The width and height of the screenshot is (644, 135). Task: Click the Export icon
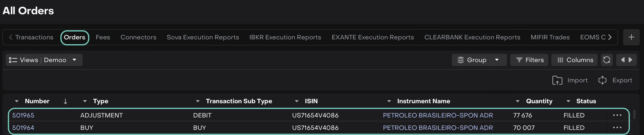pyautogui.click(x=602, y=80)
